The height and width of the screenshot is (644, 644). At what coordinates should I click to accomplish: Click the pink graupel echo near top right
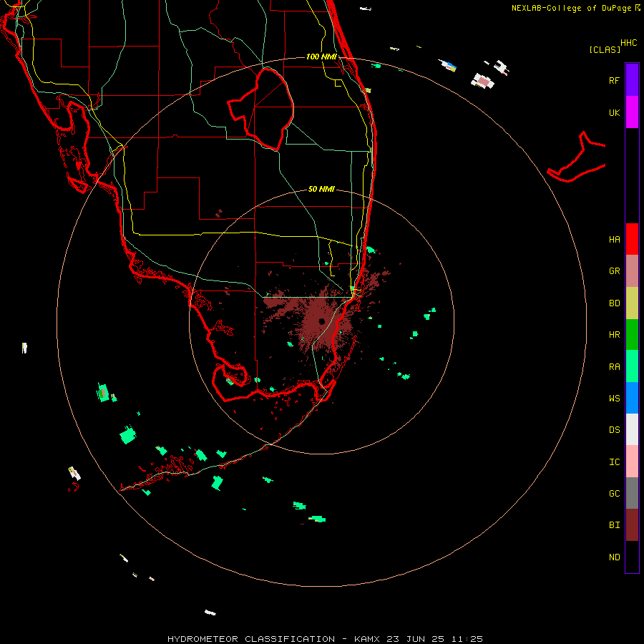[483, 82]
